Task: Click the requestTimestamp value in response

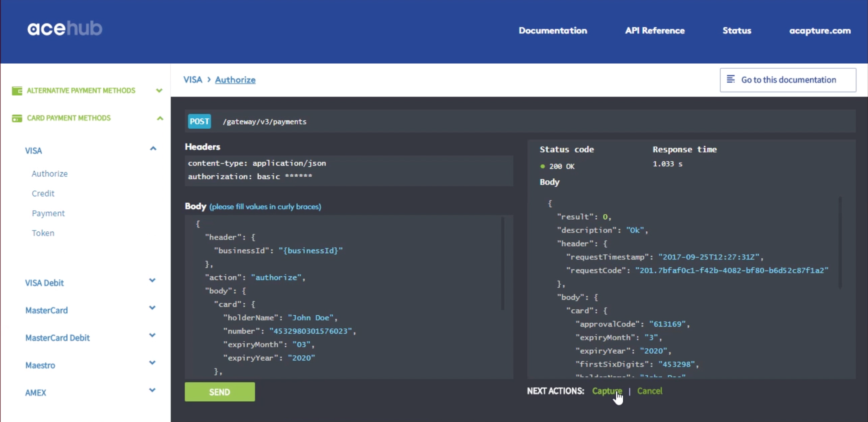Action: (x=709, y=257)
